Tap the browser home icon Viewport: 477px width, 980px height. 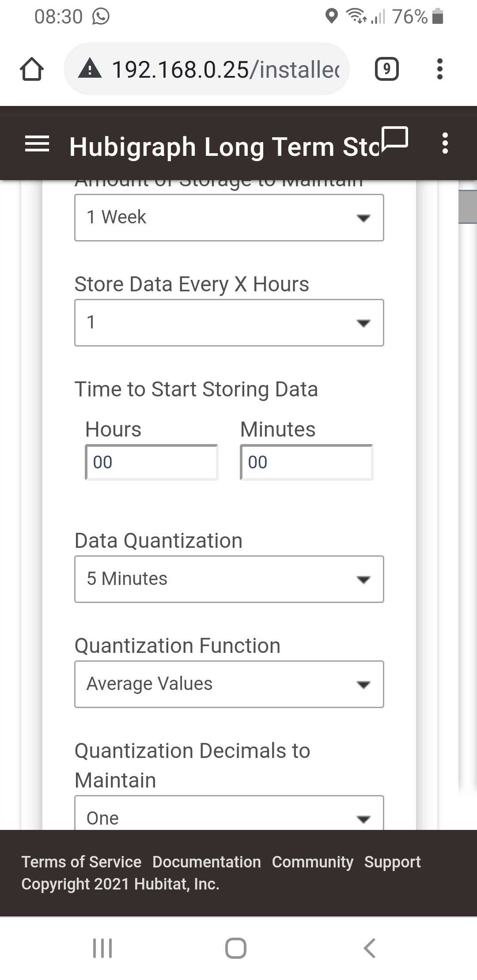pos(32,69)
